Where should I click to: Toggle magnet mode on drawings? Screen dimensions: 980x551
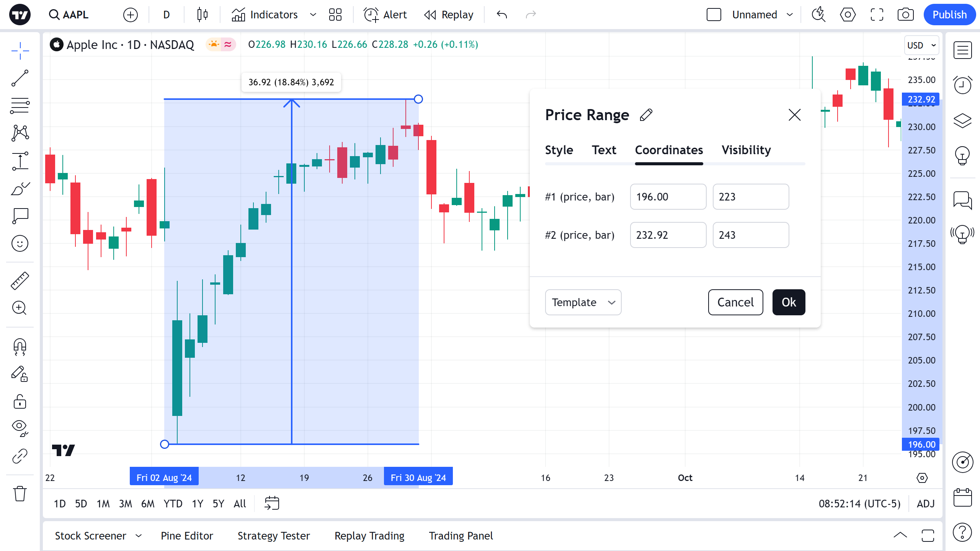pyautogui.click(x=20, y=347)
